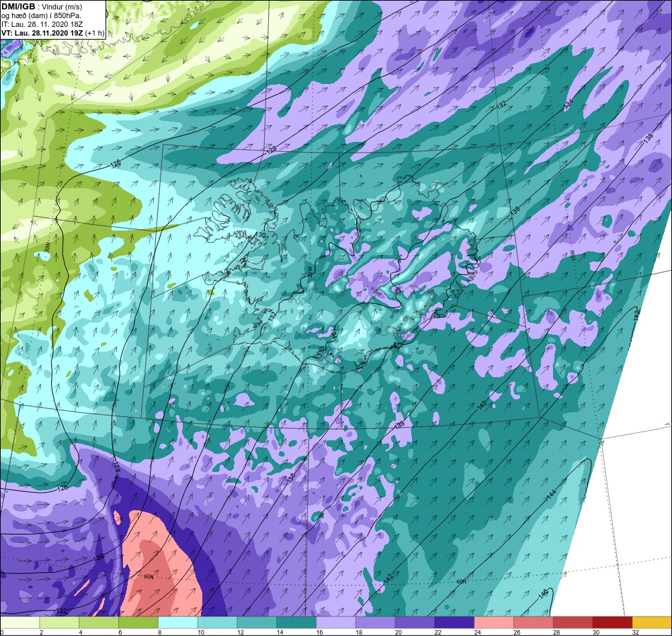The height and width of the screenshot is (636, 672).
Task: Click the 30–32 m/s dark red legend swatch
Action: coord(612,622)
